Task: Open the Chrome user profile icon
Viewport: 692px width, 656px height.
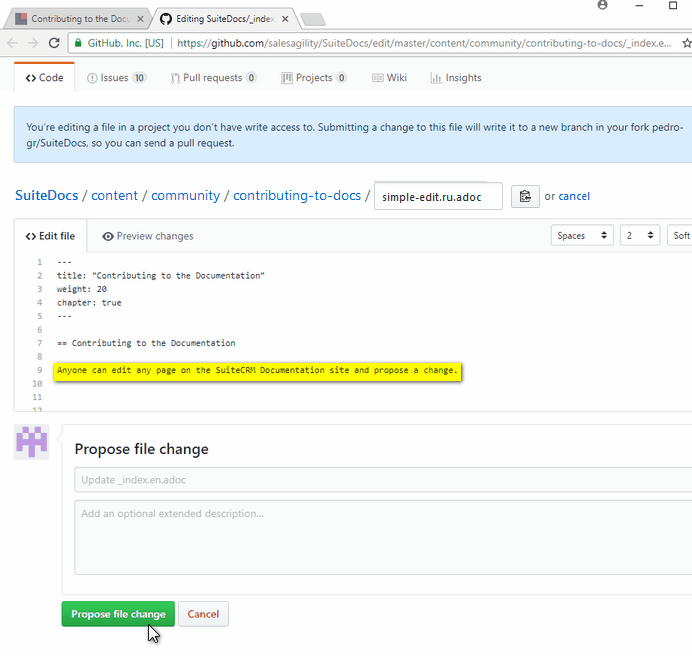Action: (602, 5)
